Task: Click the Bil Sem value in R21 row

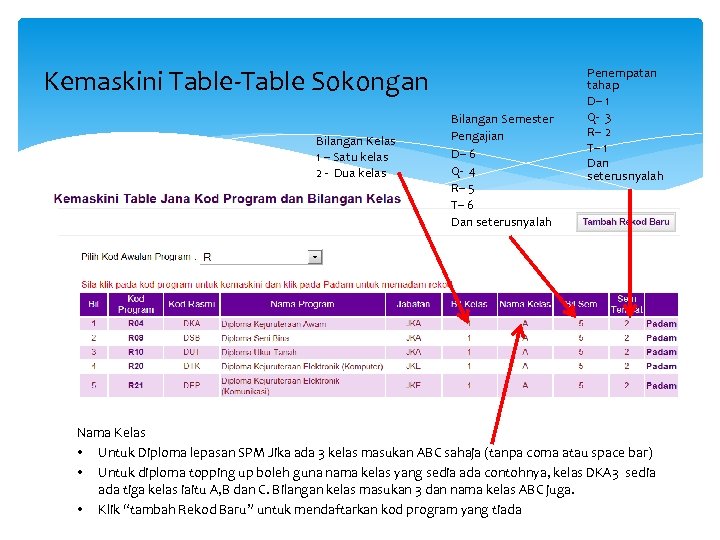Action: coord(581,385)
